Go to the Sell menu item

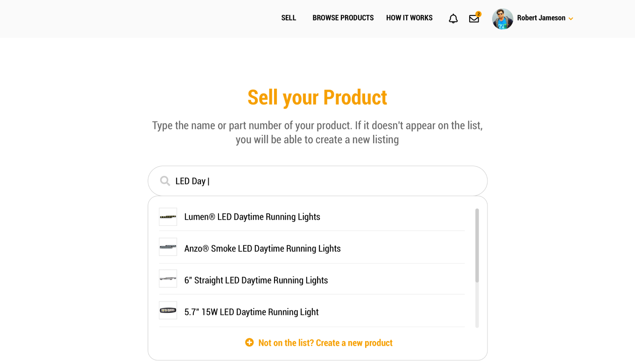coord(289,18)
